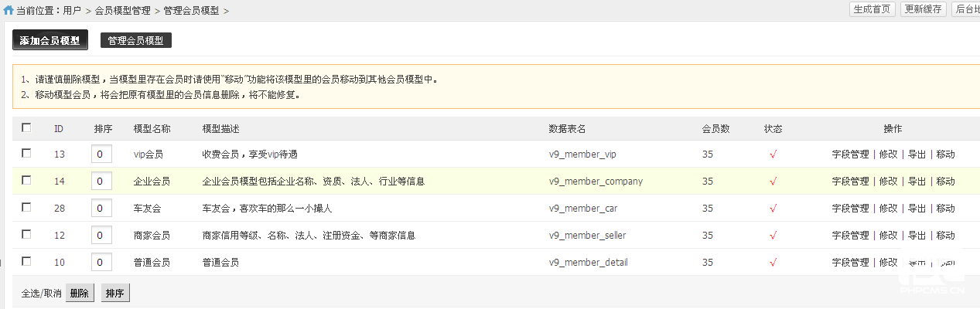
Task: Check the box for vip会员 row
Action: click(27, 153)
